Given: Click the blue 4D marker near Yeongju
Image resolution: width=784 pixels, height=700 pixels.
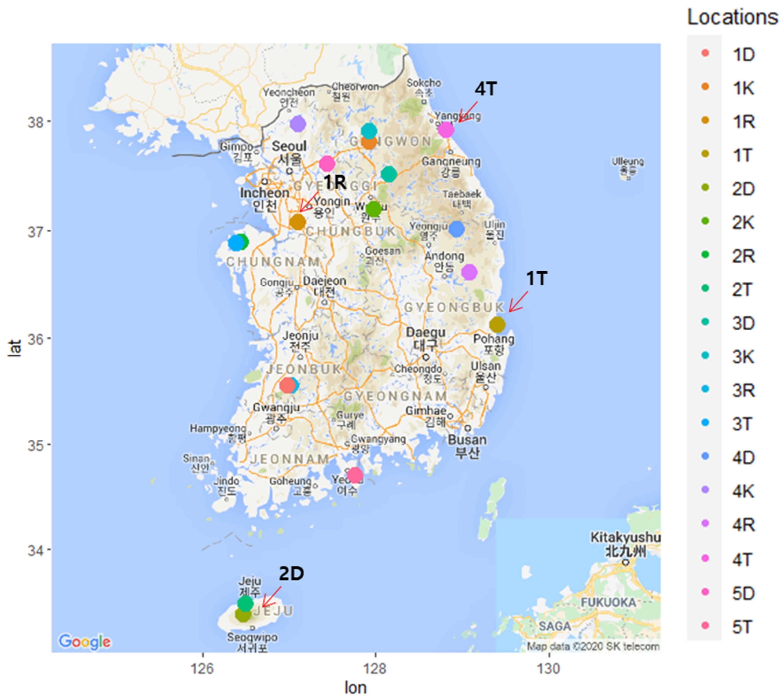Looking at the screenshot, I should point(456,229).
